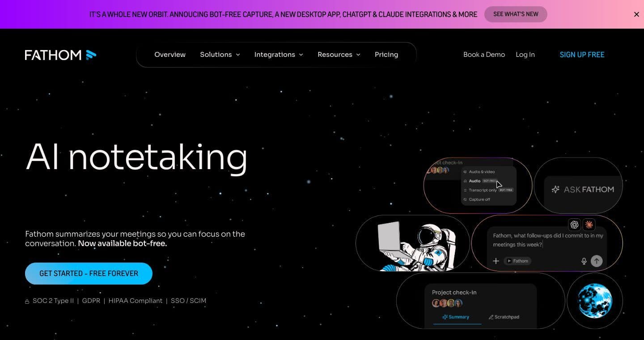Expand the Solutions dropdown menu
The image size is (644, 340).
tap(220, 55)
